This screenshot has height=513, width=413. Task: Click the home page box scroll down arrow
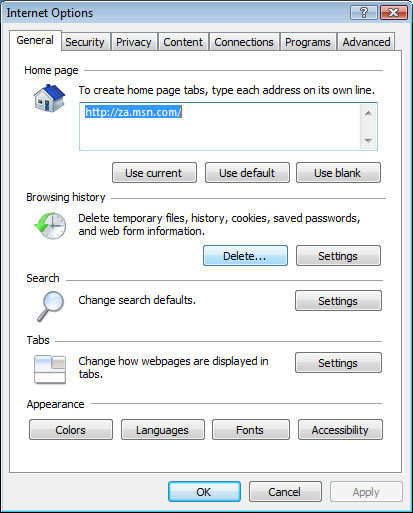(368, 140)
